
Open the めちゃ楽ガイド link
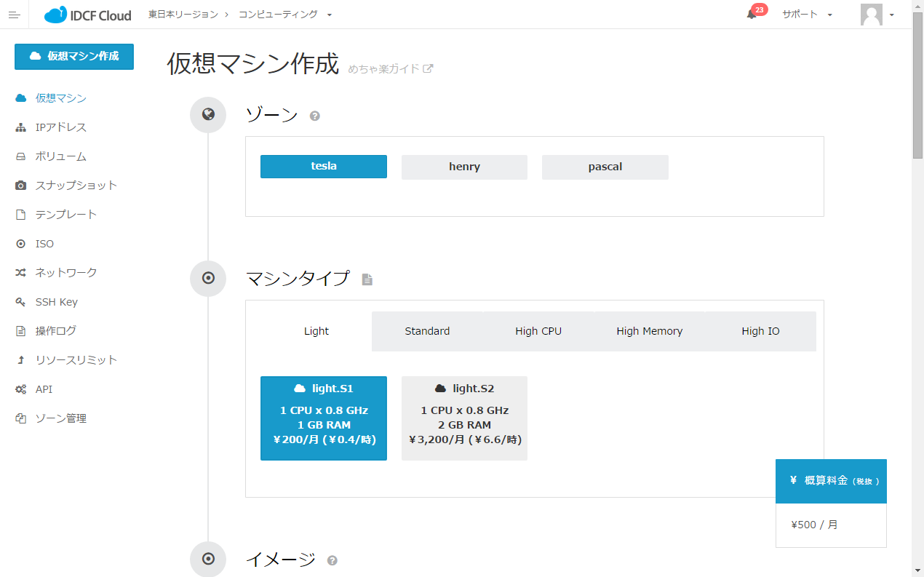[390, 69]
